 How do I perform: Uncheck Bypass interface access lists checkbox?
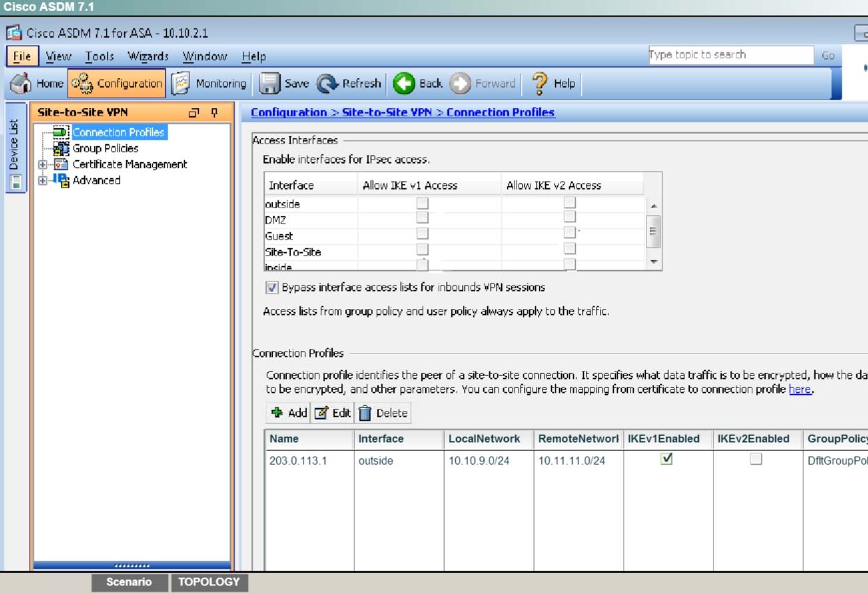pos(271,288)
